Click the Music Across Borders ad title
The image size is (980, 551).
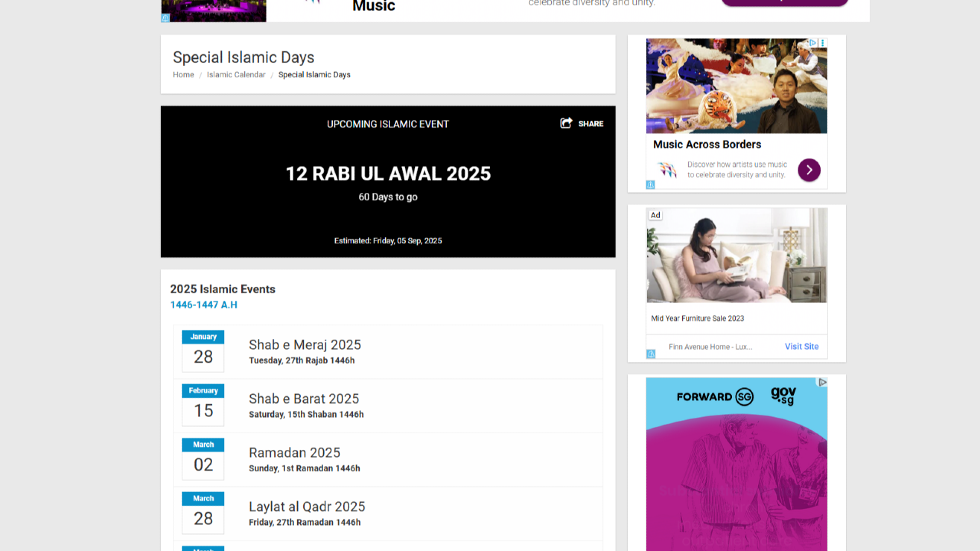(707, 145)
